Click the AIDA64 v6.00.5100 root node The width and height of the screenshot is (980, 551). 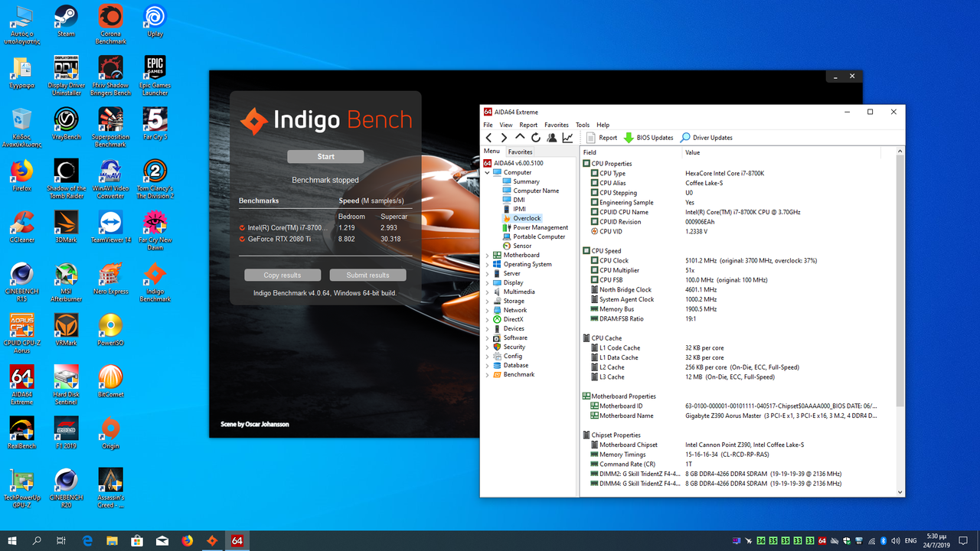coord(513,163)
